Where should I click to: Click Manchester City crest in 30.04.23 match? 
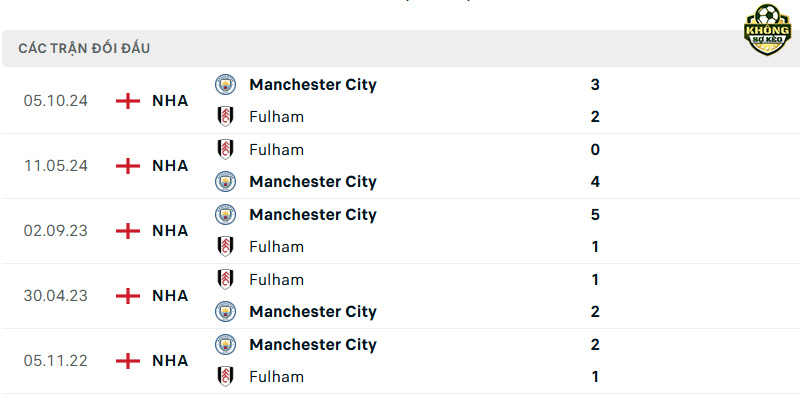225,311
